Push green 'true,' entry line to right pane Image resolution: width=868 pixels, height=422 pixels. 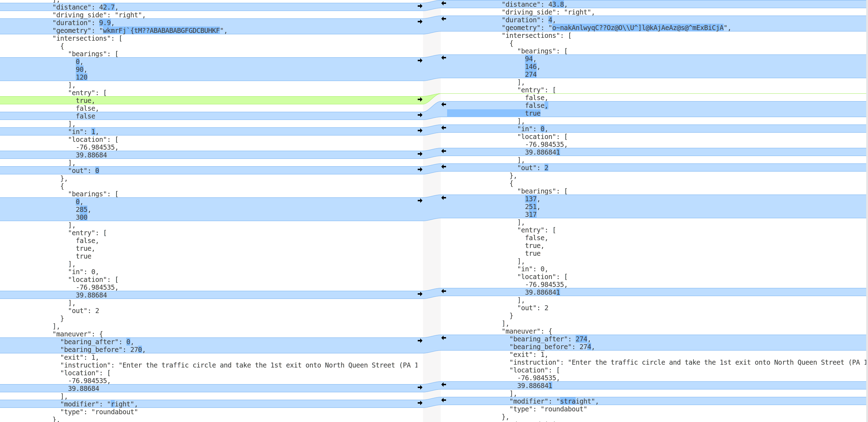click(x=420, y=99)
